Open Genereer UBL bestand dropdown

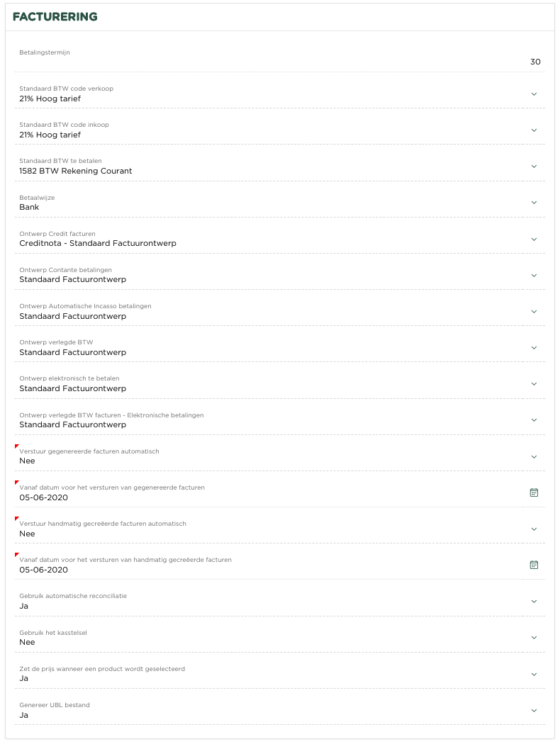534,710
